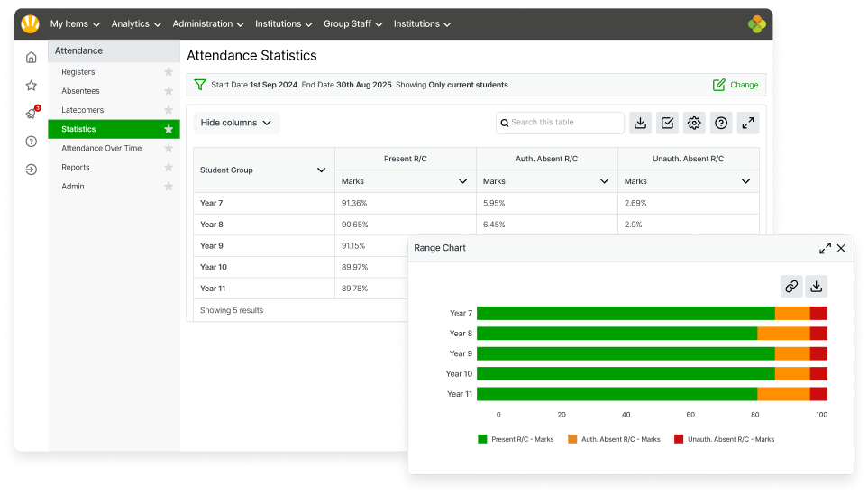Open the Favourites star icon in sidebar

(x=32, y=86)
